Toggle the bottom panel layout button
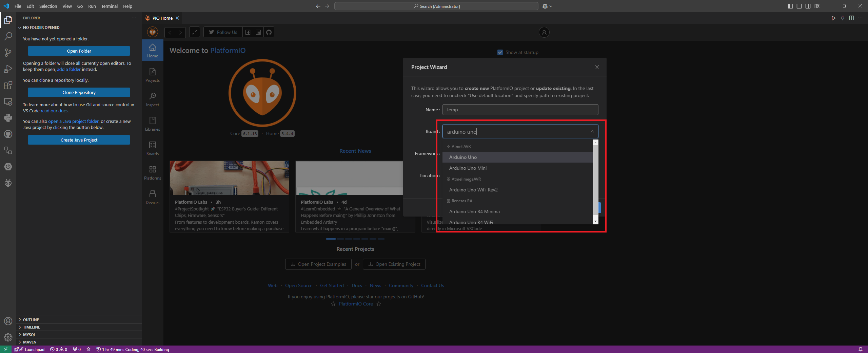The height and width of the screenshot is (353, 868). pos(799,6)
